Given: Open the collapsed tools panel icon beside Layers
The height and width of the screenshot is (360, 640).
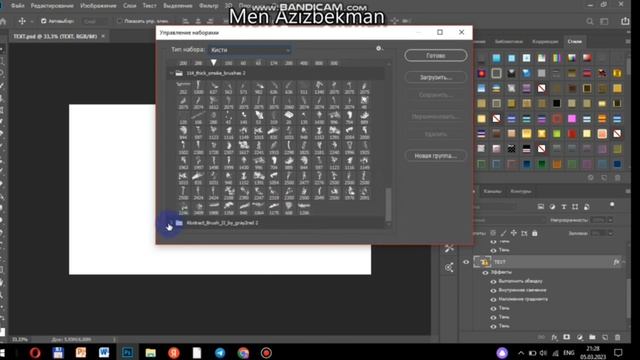Looking at the screenshot, I should tap(449, 248).
